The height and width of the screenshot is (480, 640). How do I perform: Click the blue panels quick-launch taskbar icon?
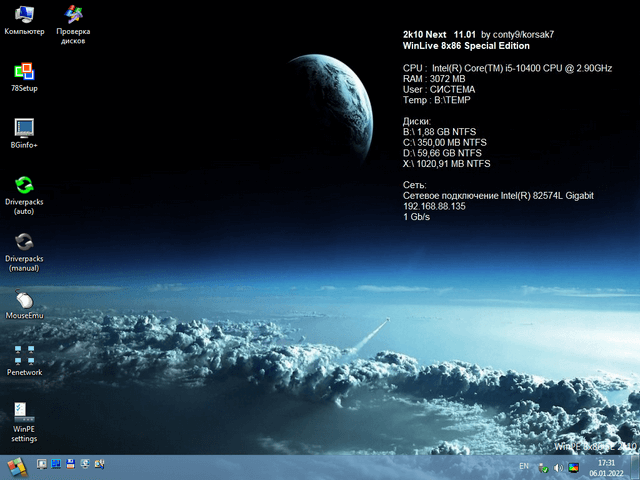[56, 464]
